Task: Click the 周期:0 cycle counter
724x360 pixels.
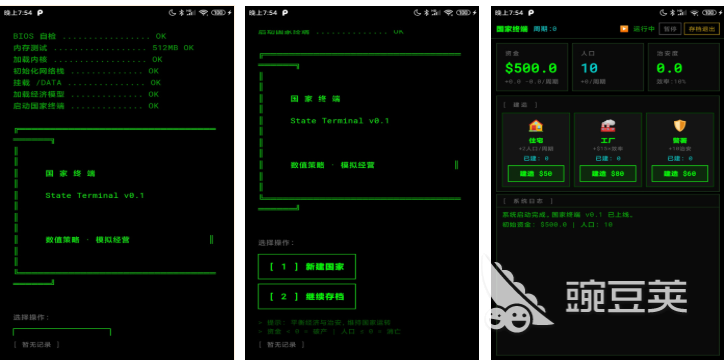Action: point(545,29)
